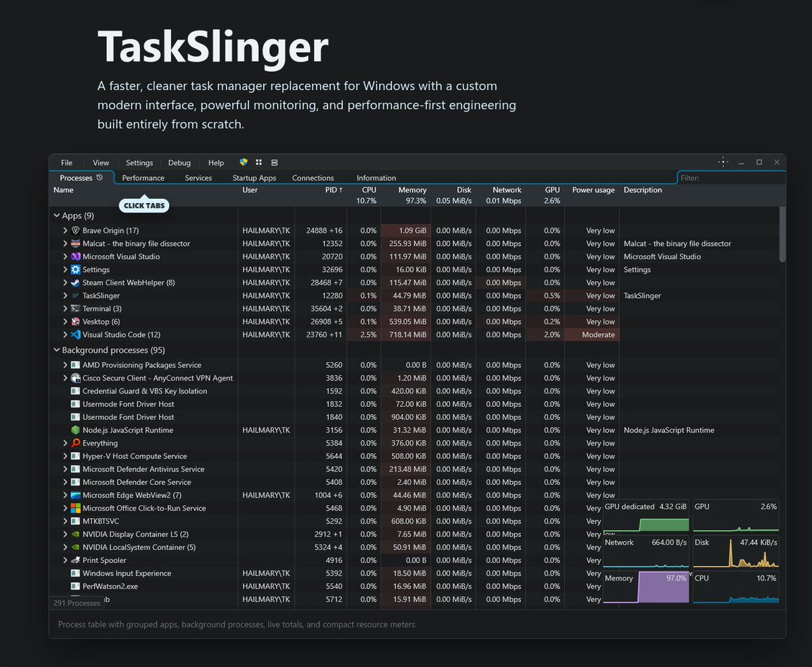This screenshot has width=812, height=667.
Task: Click the Microsoft Office Click-to-Run icon
Action: point(76,508)
